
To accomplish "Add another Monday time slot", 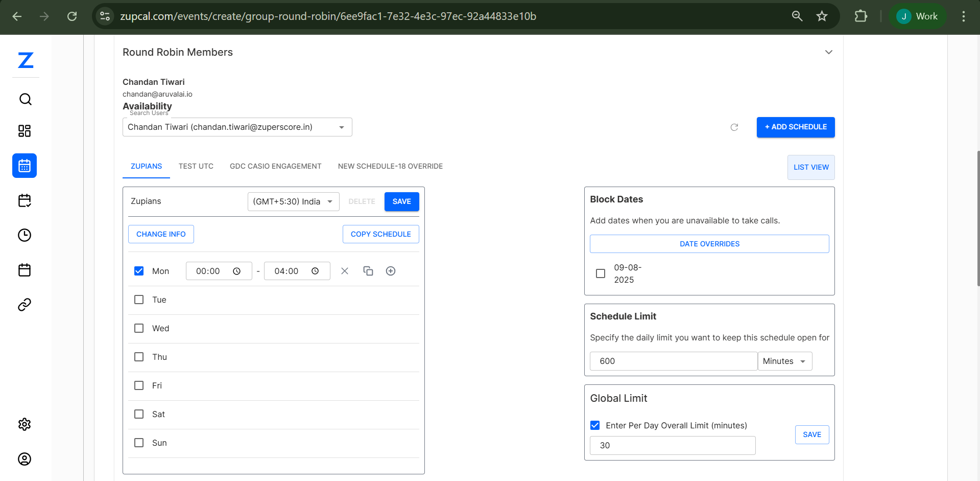I will (391, 271).
